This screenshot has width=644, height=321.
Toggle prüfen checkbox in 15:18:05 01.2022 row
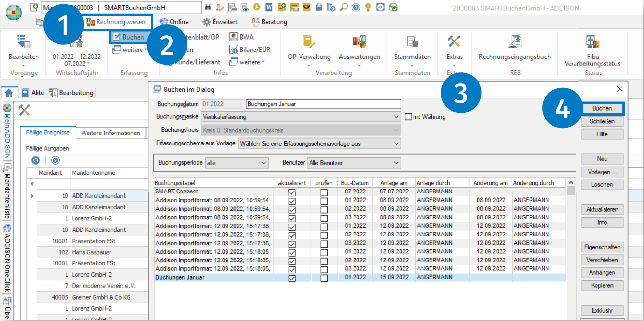point(324,252)
